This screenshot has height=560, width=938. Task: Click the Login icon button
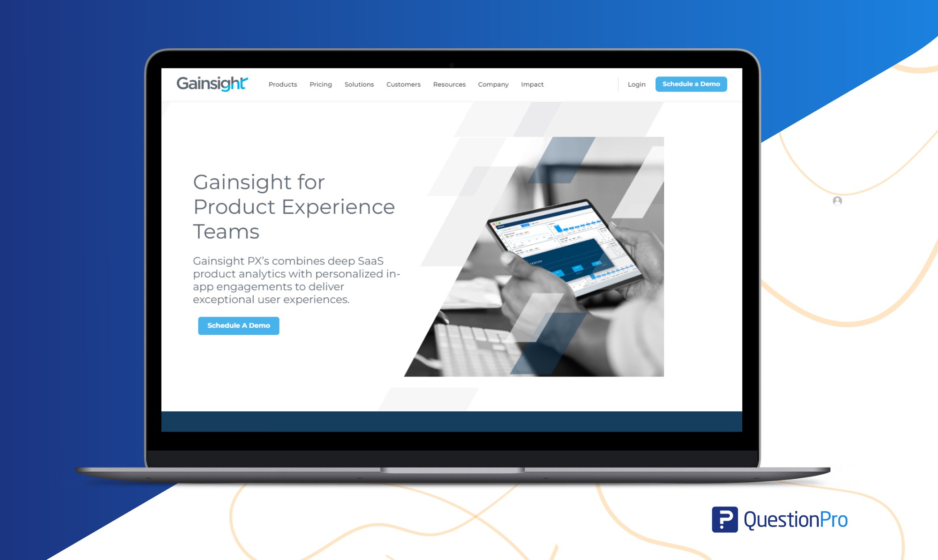(636, 84)
